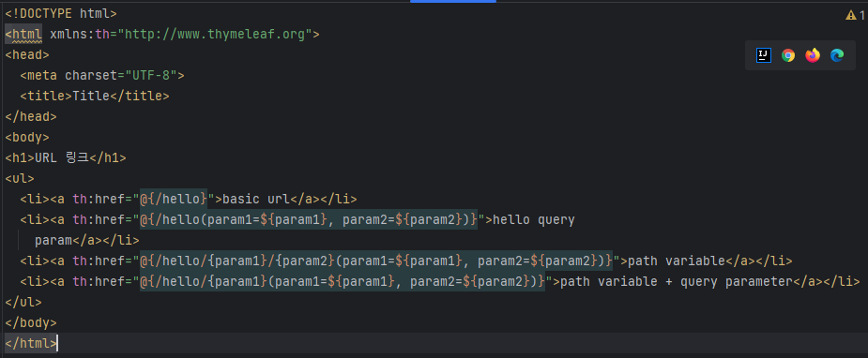Click the Title text inside title tag
Viewport: 868px width, 358px height.
point(91,97)
